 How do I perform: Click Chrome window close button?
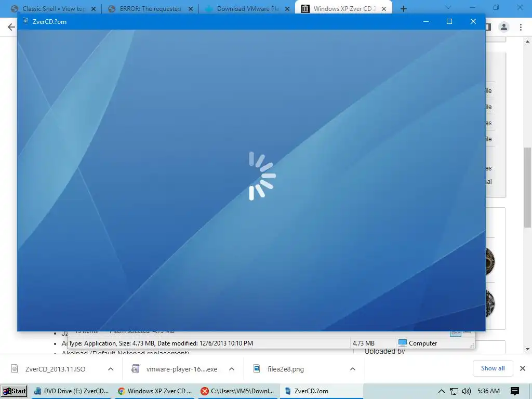[x=520, y=7]
